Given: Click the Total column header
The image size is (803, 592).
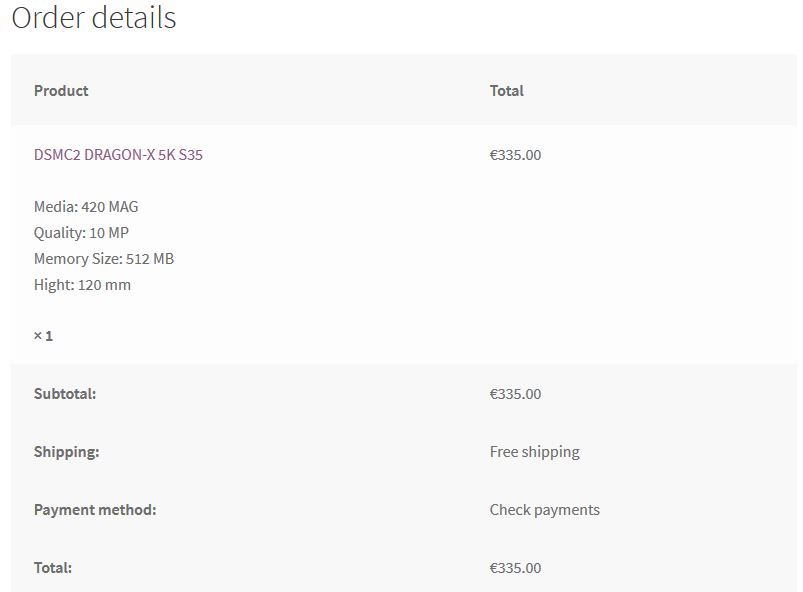Looking at the screenshot, I should [506, 91].
